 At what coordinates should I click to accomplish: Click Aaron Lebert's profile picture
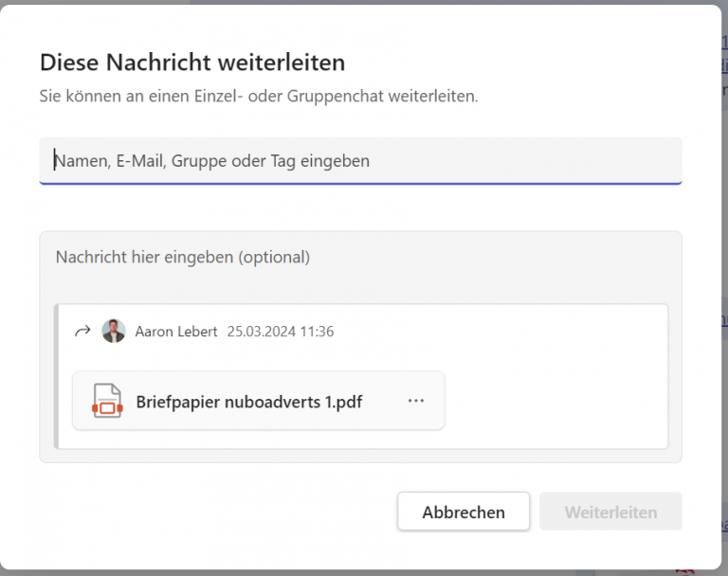(x=114, y=331)
